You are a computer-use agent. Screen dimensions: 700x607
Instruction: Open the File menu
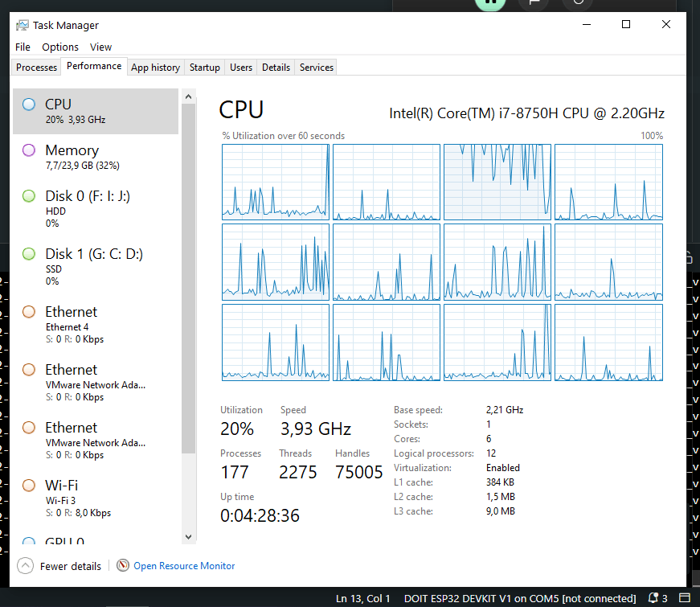(23, 47)
